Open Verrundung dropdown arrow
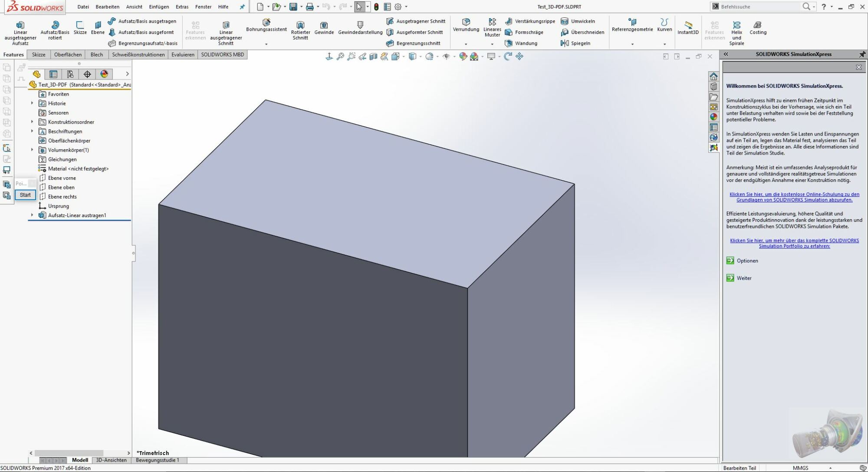This screenshot has height=472, width=868. (x=466, y=44)
